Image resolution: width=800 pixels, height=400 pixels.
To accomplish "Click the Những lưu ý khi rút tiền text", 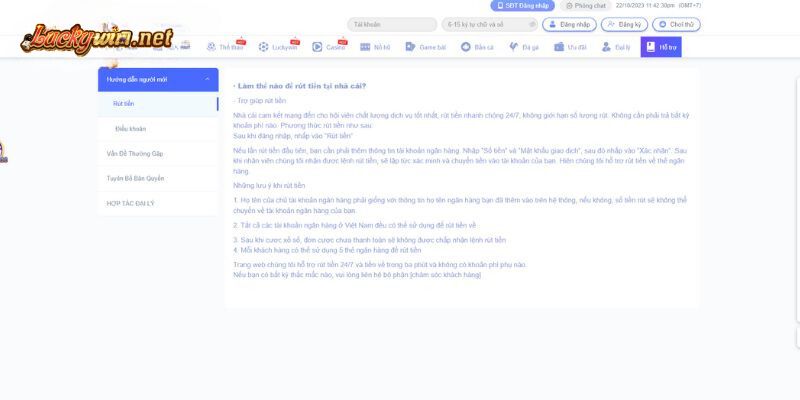I will click(x=269, y=186).
